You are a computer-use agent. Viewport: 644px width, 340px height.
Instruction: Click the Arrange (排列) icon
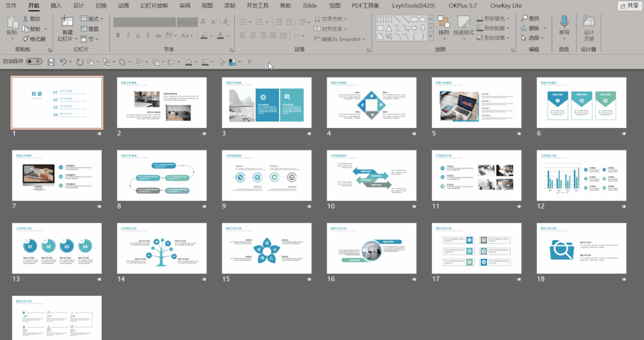pos(443,22)
